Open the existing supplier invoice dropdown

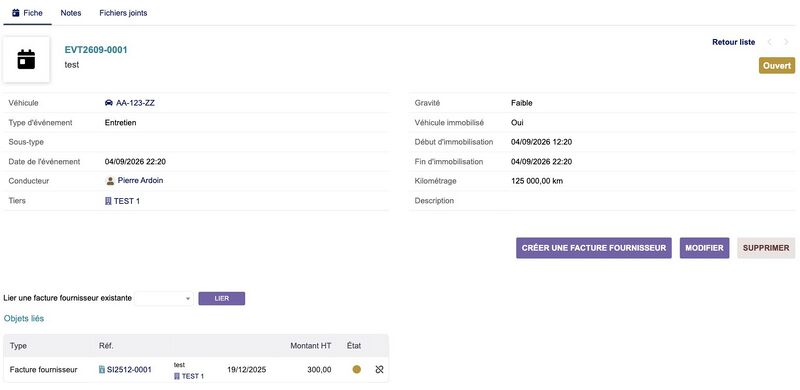(x=164, y=298)
